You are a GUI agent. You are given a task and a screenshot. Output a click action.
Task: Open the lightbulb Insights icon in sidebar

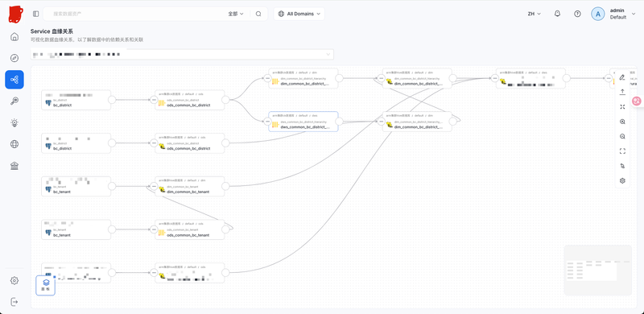(x=14, y=122)
